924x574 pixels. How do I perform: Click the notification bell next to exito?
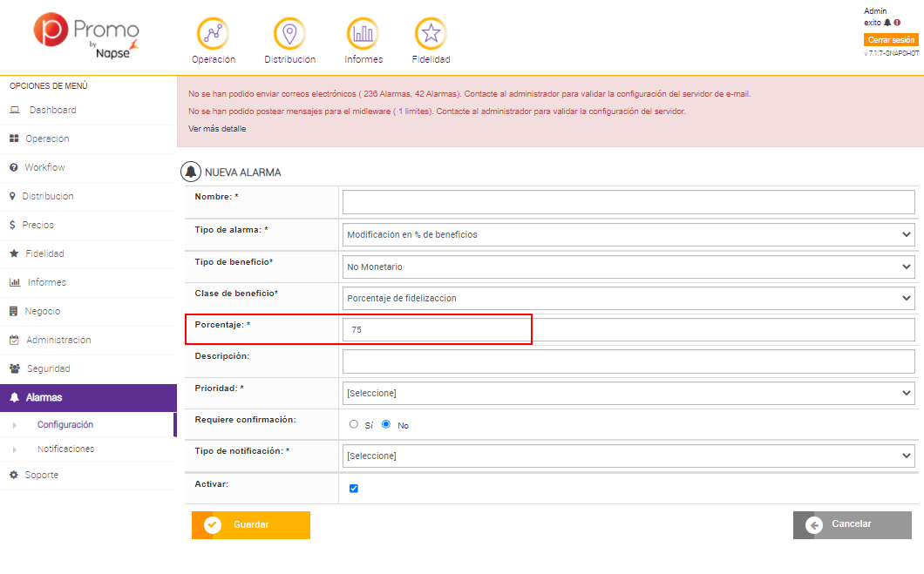(887, 23)
